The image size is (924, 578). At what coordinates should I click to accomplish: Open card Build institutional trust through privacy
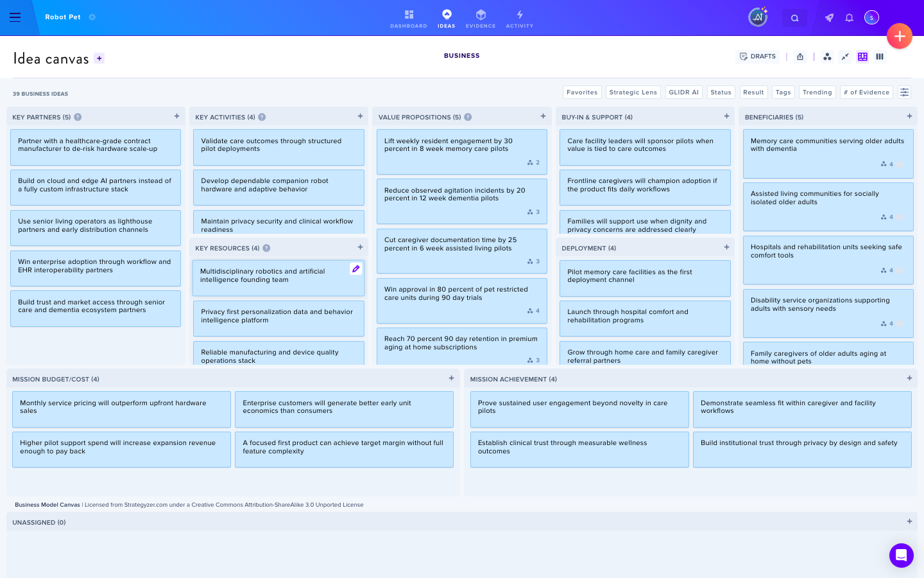[802, 450]
